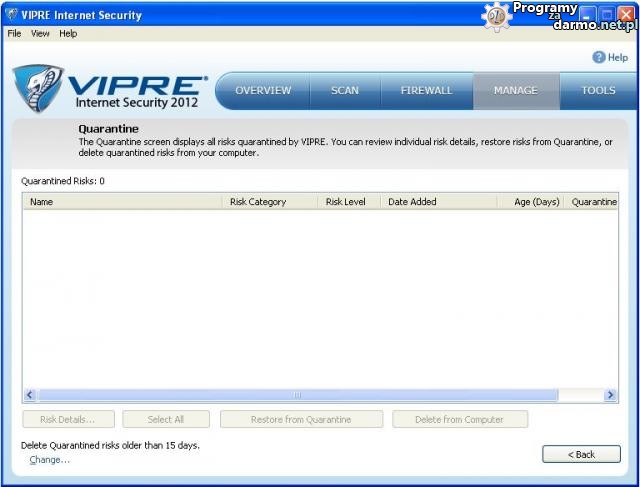
Task: Open the View menu
Action: click(x=40, y=33)
